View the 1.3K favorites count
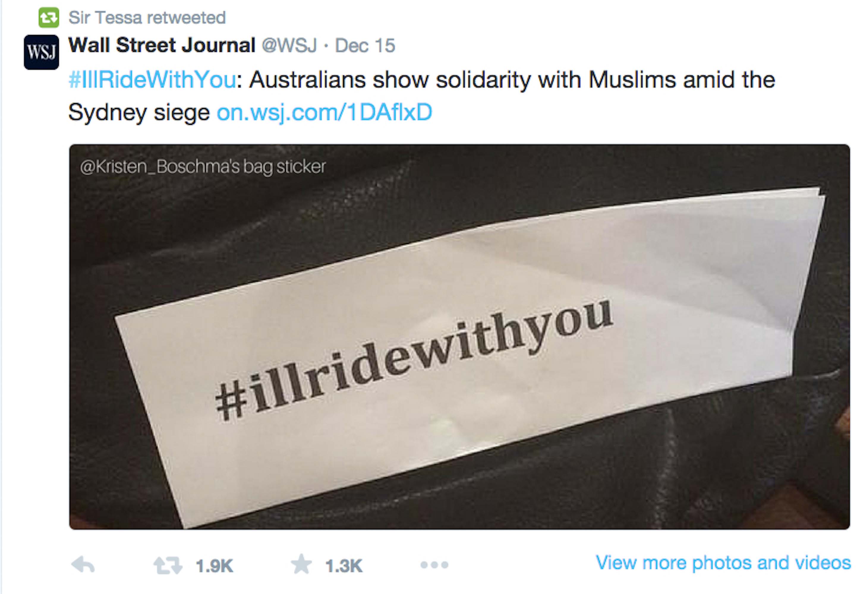The height and width of the screenshot is (594, 868). coord(344,565)
